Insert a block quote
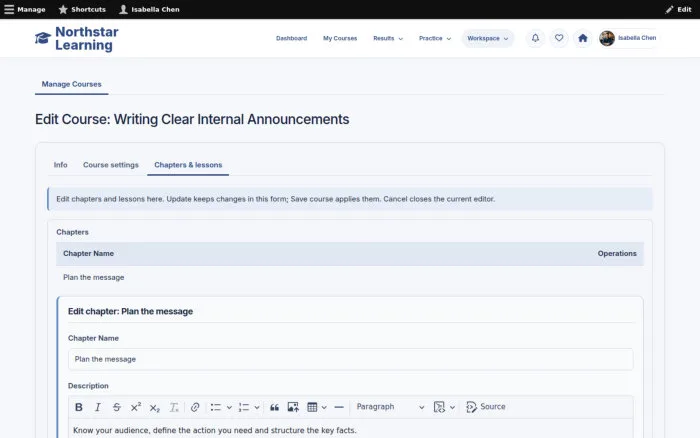The image size is (700, 438). [274, 407]
